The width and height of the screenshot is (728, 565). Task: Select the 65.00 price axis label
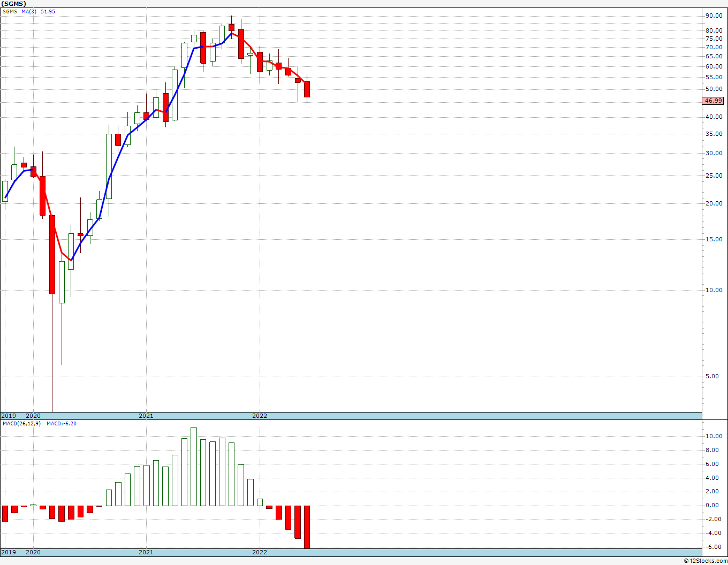[714, 57]
